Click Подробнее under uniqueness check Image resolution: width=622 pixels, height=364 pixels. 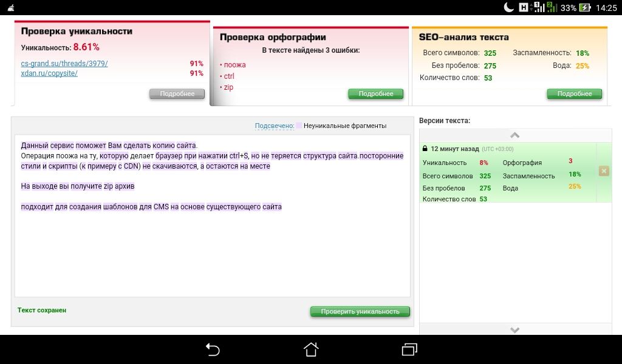click(x=177, y=94)
